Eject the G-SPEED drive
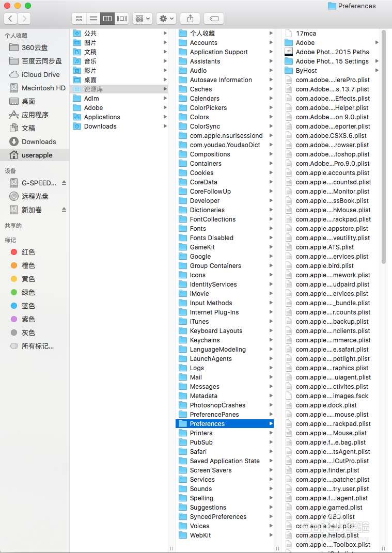The height and width of the screenshot is (553, 392). coord(64,183)
